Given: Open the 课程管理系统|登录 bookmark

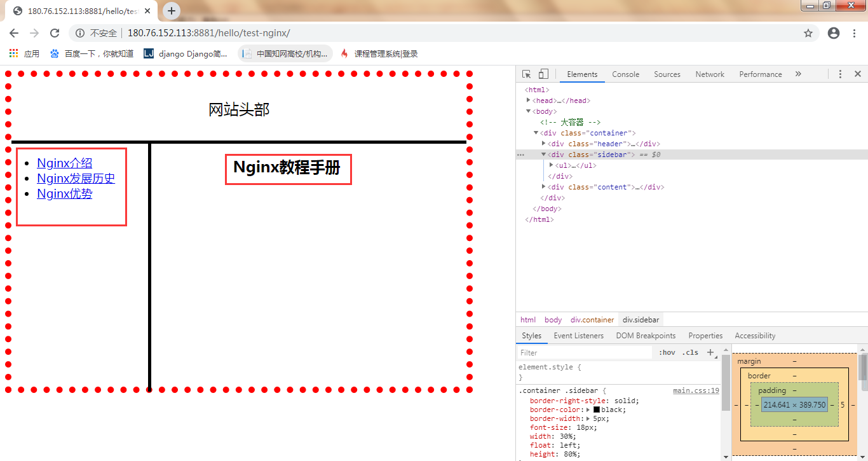Looking at the screenshot, I should click(379, 54).
